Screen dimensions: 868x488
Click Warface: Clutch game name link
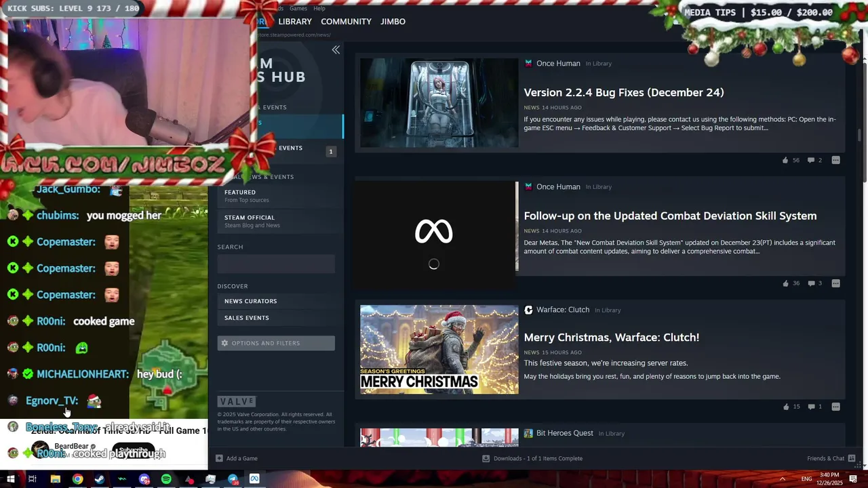pyautogui.click(x=563, y=310)
